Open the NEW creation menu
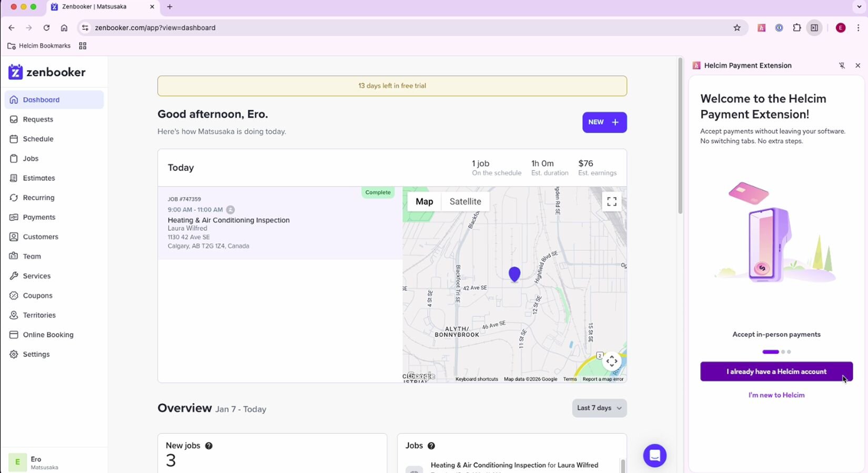The width and height of the screenshot is (868, 473). pos(604,122)
